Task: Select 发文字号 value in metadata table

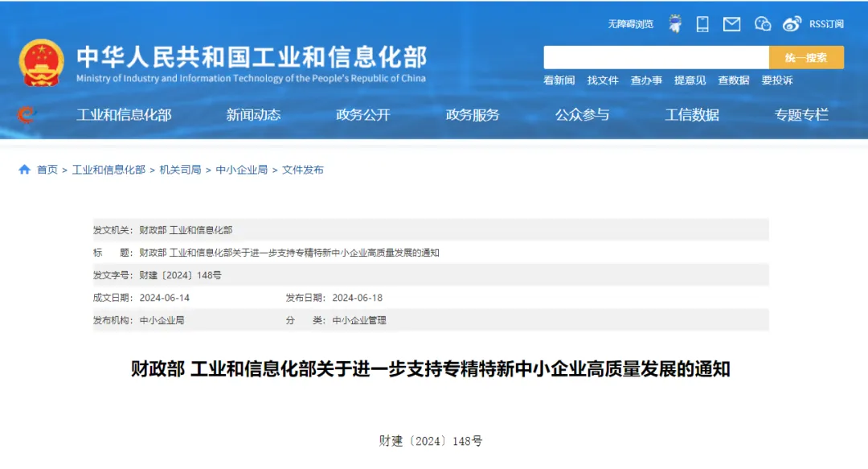Action: click(181, 275)
